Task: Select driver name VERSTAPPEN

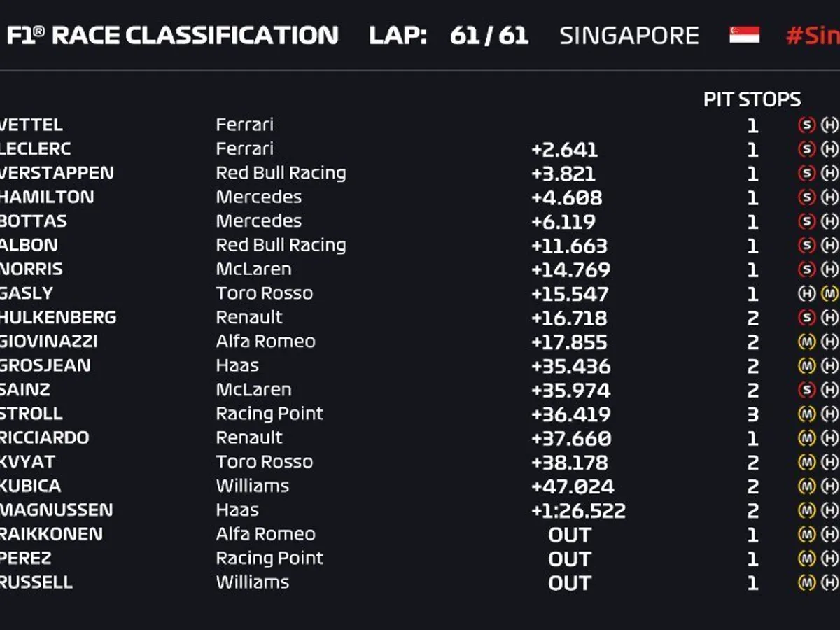Action: point(57,173)
